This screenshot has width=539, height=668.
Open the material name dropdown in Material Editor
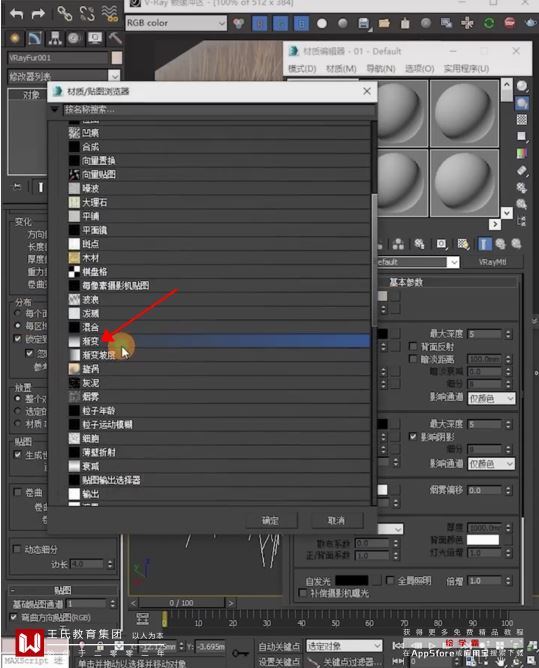coord(453,262)
